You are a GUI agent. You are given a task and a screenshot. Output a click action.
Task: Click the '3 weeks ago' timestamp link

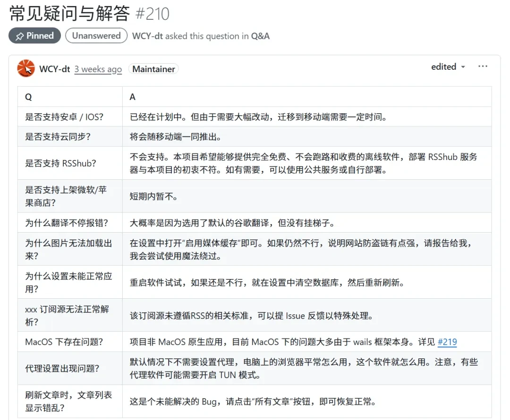(98, 69)
